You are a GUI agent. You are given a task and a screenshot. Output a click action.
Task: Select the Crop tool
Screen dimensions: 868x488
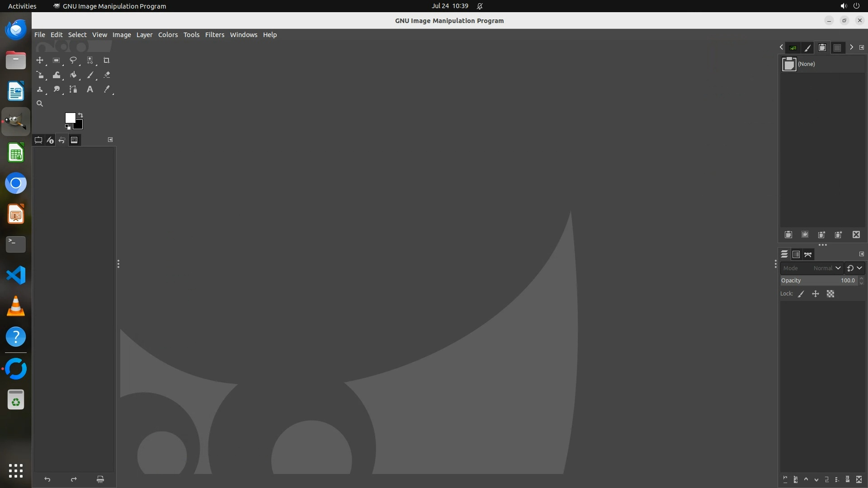(107, 61)
